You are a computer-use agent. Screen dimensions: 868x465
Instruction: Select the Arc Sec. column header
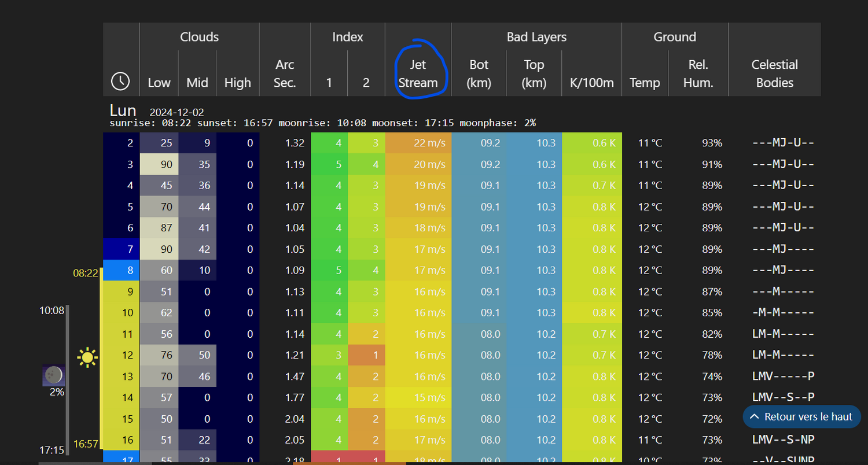pos(285,73)
